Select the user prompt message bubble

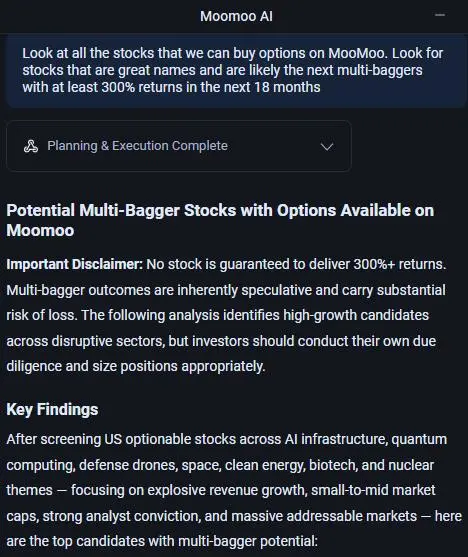pos(236,70)
